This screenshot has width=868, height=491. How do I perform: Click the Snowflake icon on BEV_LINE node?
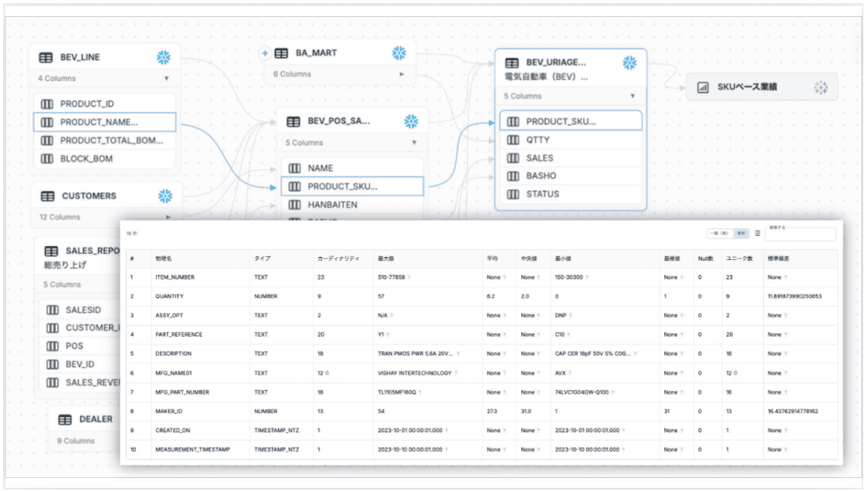pos(163,57)
